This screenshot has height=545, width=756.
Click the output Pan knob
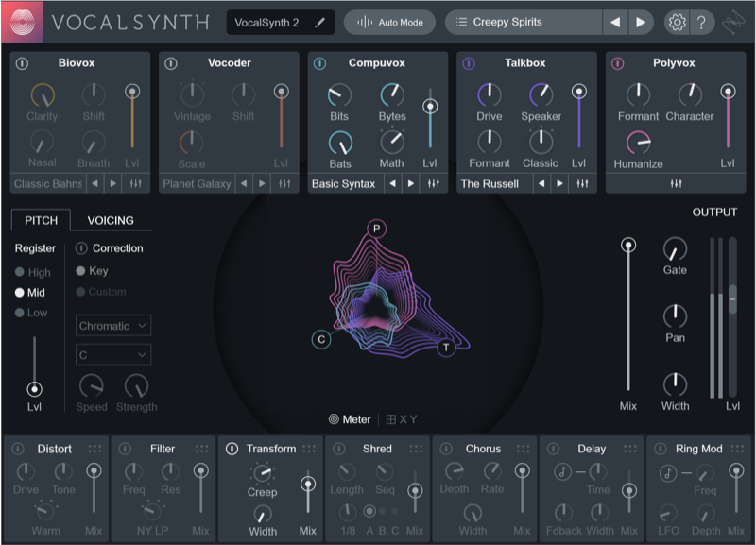pyautogui.click(x=675, y=316)
